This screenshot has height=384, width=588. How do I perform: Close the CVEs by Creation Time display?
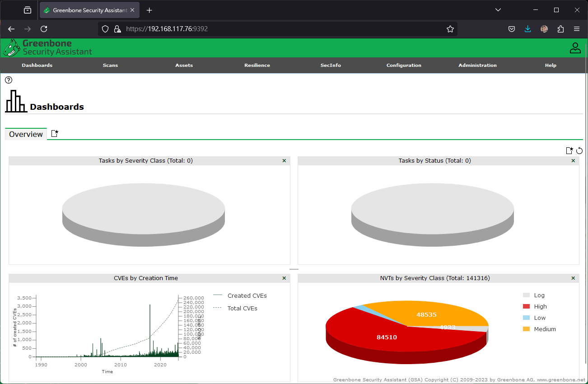[284, 278]
